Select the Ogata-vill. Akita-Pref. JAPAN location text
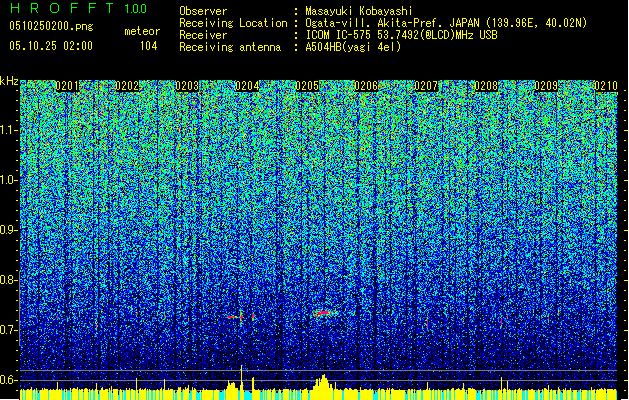The image size is (629, 400). click(446, 23)
